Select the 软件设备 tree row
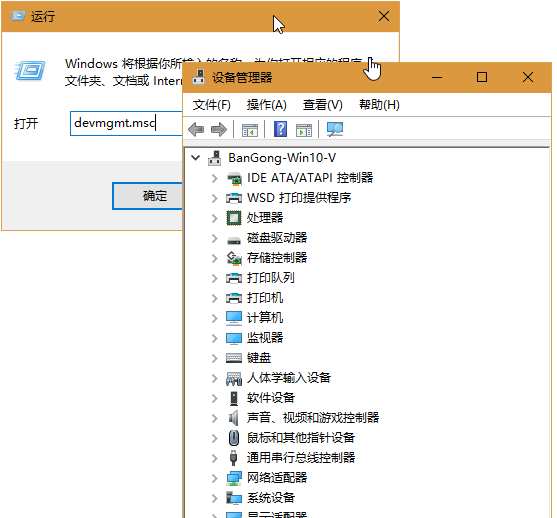Screen dimensions: 557x518 (x=271, y=398)
